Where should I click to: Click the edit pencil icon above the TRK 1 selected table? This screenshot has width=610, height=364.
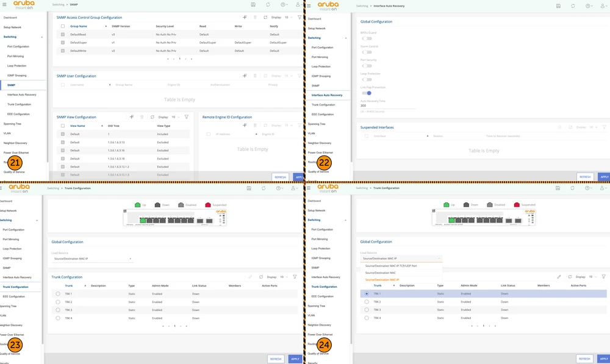pyautogui.click(x=558, y=277)
